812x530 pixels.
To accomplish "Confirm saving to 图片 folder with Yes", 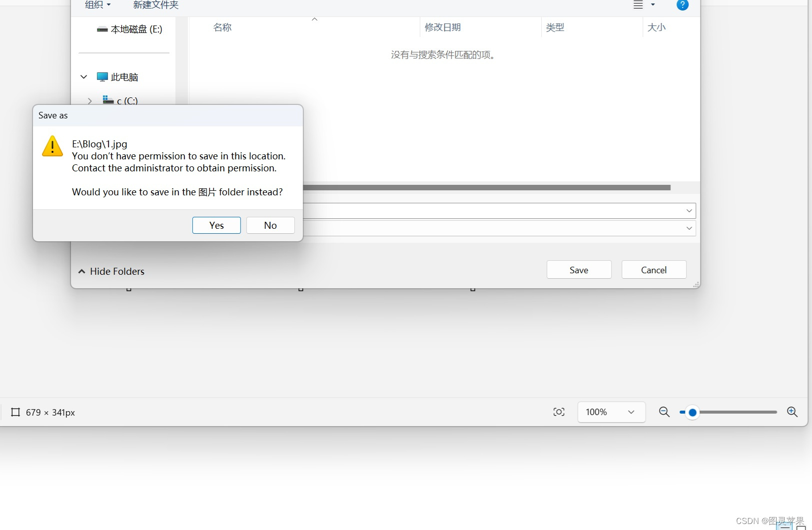I will [x=216, y=225].
